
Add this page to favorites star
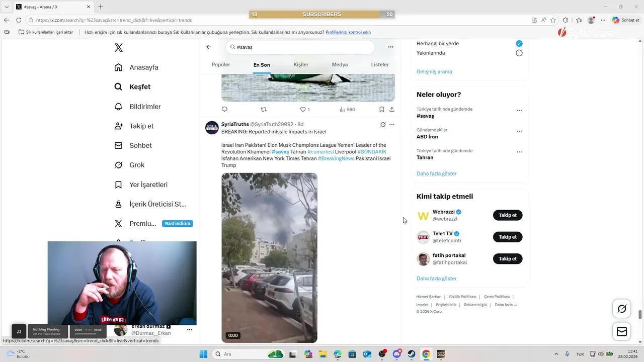(x=553, y=20)
